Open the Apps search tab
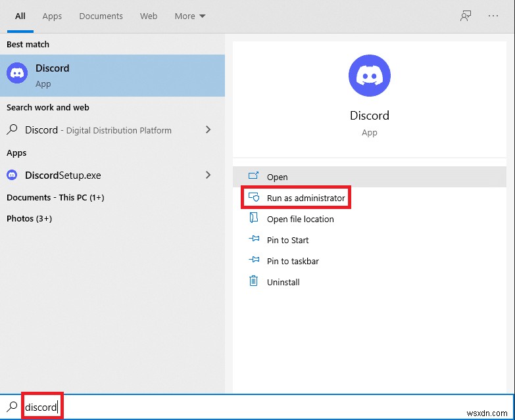 coord(52,16)
